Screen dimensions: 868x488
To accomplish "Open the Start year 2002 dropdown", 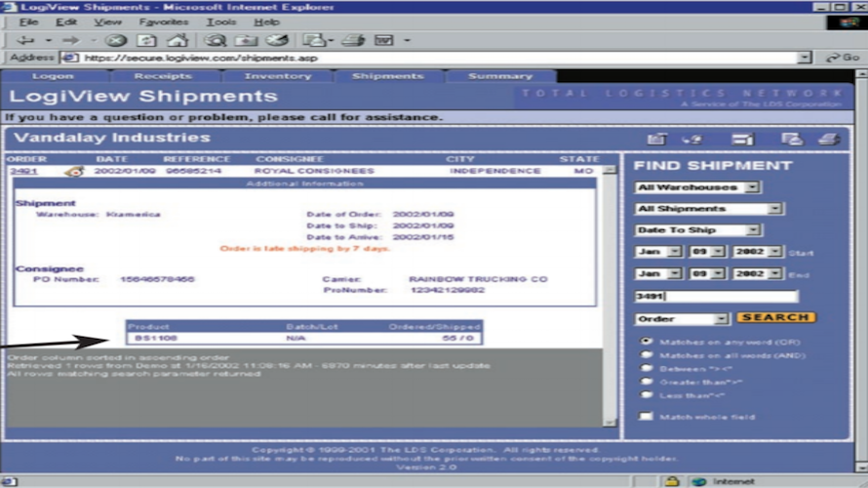I will pos(757,252).
